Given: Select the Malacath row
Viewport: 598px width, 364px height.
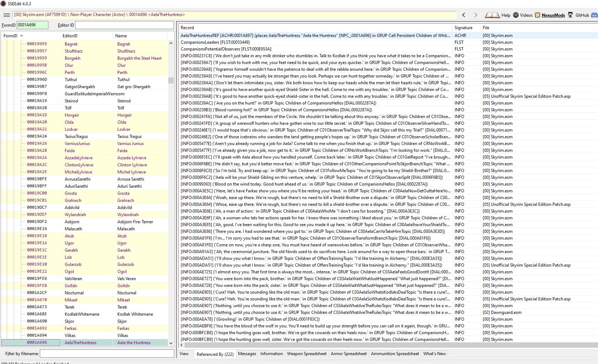Looking at the screenshot, I should (x=85, y=229).
